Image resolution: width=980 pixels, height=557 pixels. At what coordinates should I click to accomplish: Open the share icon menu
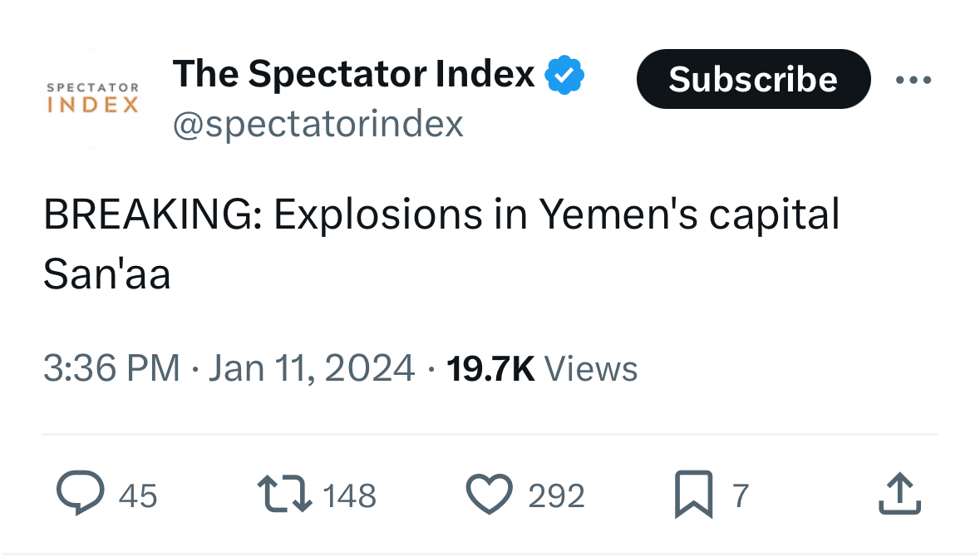(900, 494)
